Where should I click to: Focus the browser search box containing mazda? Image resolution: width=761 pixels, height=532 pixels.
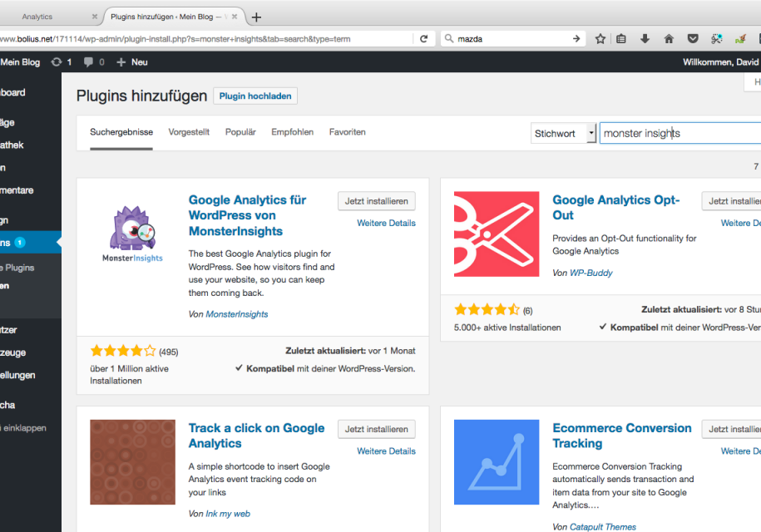coord(512,39)
